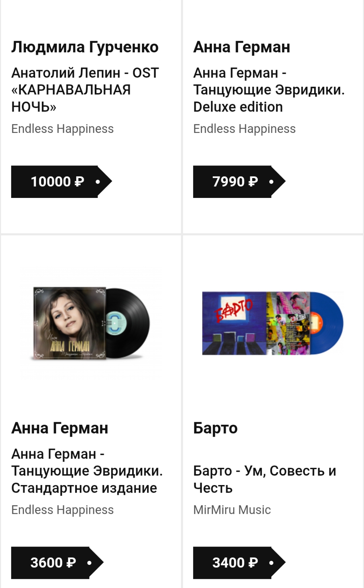The height and width of the screenshot is (588, 364).
Task: Click Endless Happiness label under Стандартное издание
Action: point(62,510)
